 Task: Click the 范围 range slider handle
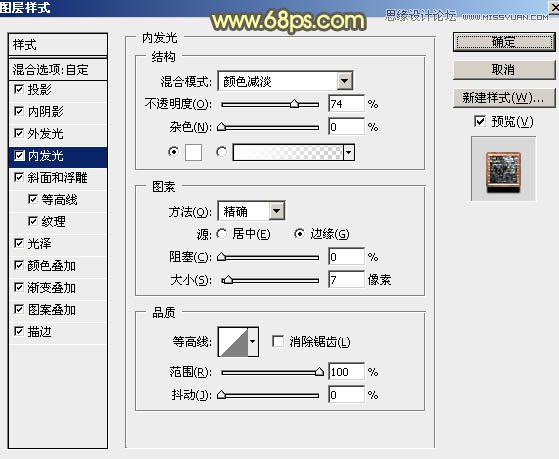click(x=319, y=372)
